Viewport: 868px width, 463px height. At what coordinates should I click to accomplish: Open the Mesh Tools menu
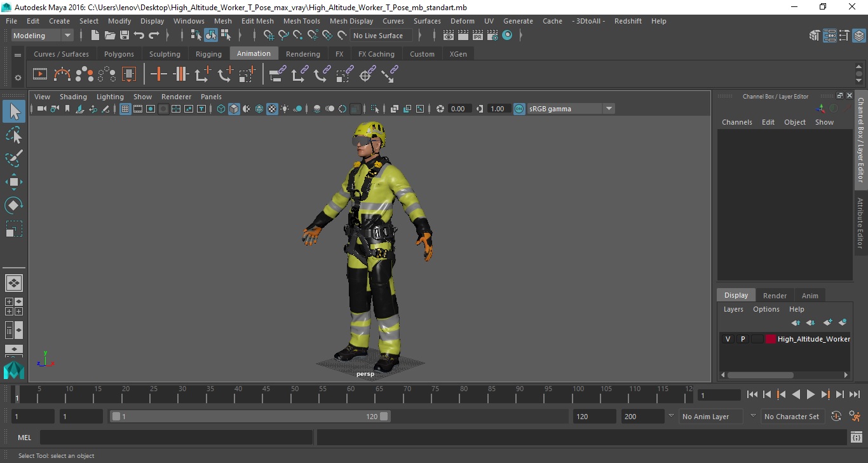point(301,21)
